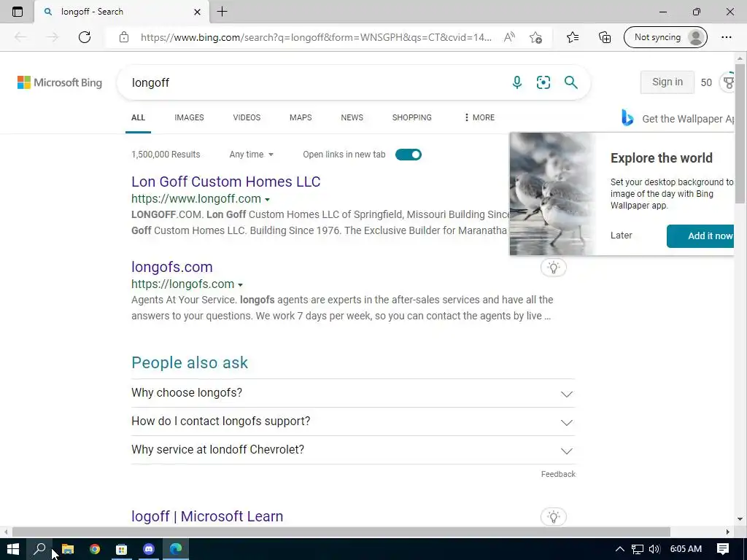The image size is (747, 560).
Task: Open Edge Settings and more menu
Action: [x=726, y=37]
